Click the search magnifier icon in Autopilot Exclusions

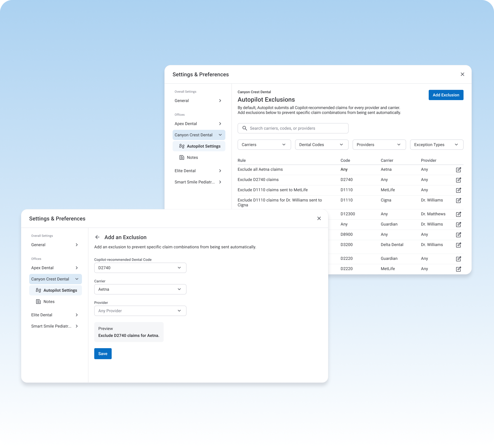point(245,128)
